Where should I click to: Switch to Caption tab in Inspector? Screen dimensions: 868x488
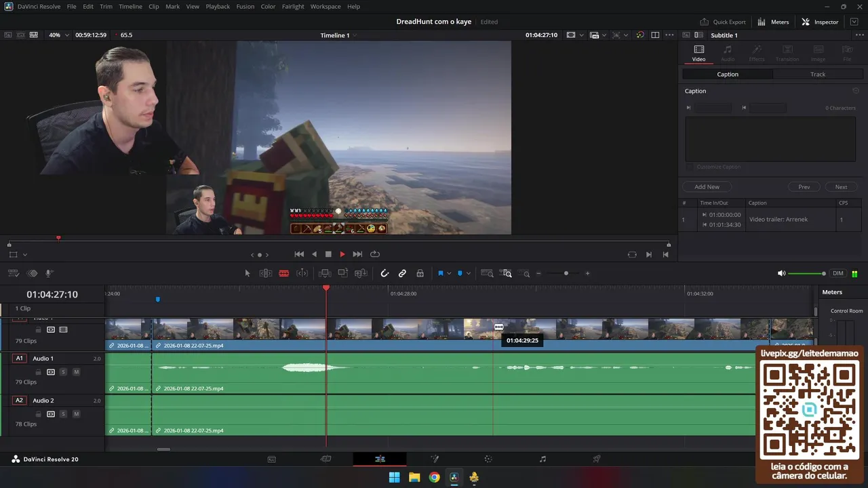pyautogui.click(x=728, y=74)
